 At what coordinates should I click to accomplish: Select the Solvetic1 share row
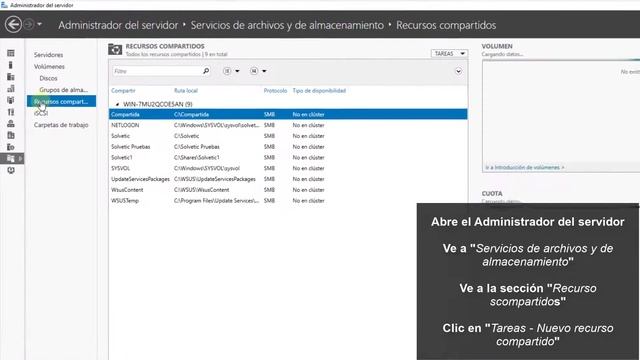point(288,158)
